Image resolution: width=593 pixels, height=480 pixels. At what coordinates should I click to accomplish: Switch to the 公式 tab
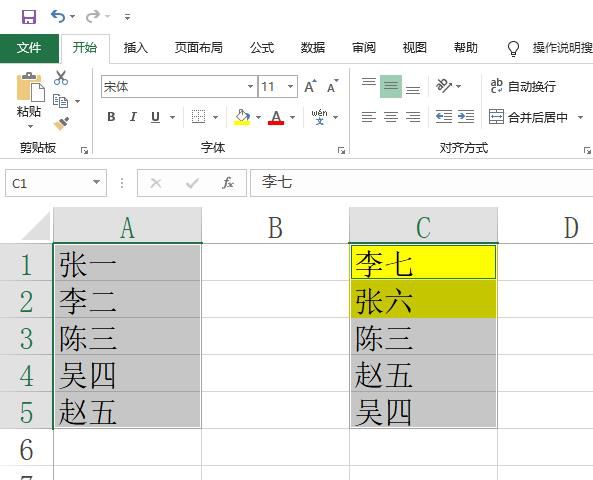(x=262, y=48)
